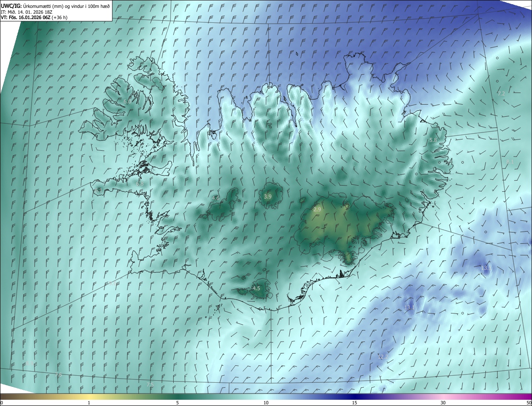Viewport: 532px width, 406px height.
Task: Click the 10 tick label on the color scale
Action: [x=266, y=403]
